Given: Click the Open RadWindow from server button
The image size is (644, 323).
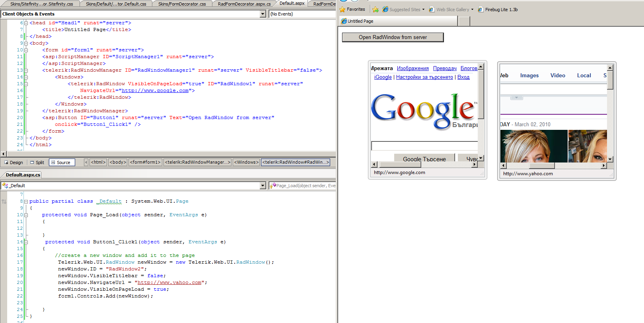Looking at the screenshot, I should [x=393, y=37].
